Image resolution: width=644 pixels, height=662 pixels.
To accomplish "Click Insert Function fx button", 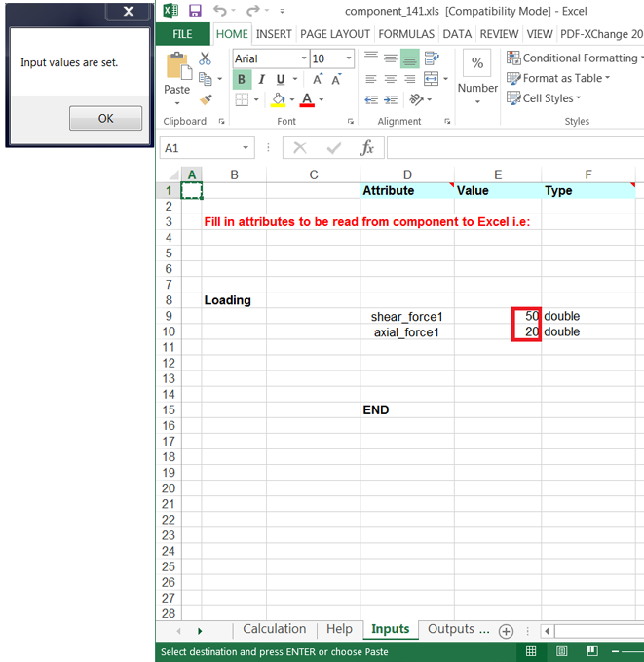I will [367, 148].
